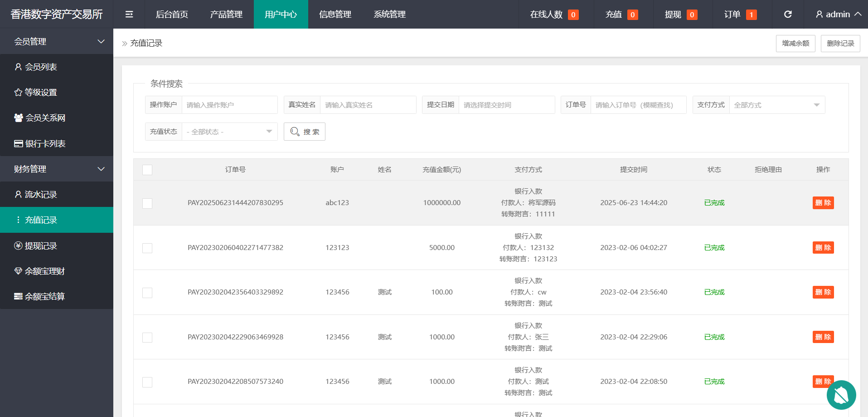The image size is (868, 417).
Task: Delete the record submitted 2023-02-04 22:29:06
Action: (x=823, y=337)
